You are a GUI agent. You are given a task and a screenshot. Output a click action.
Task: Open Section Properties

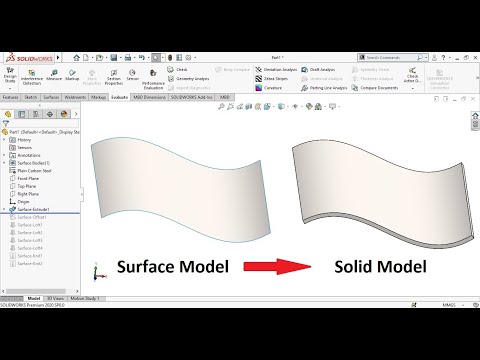(x=114, y=77)
